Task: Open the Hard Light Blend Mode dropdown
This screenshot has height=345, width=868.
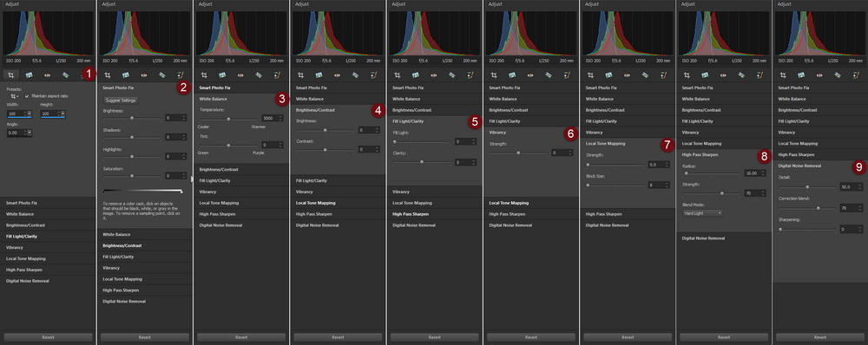Action: click(x=702, y=212)
